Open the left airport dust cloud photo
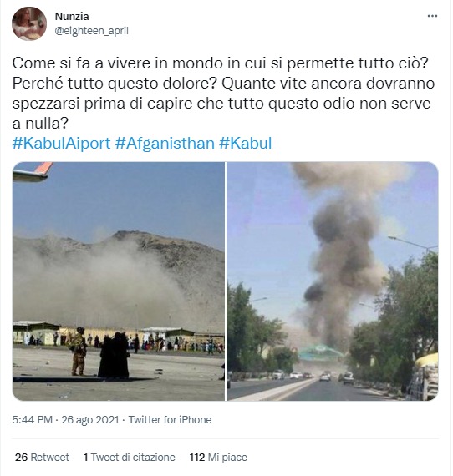The width and height of the screenshot is (453, 476). (119, 281)
